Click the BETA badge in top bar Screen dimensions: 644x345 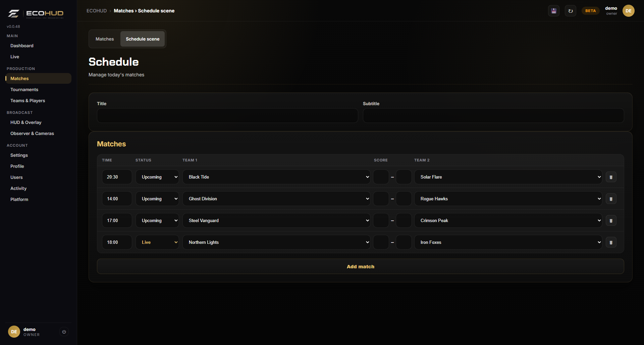pyautogui.click(x=591, y=11)
